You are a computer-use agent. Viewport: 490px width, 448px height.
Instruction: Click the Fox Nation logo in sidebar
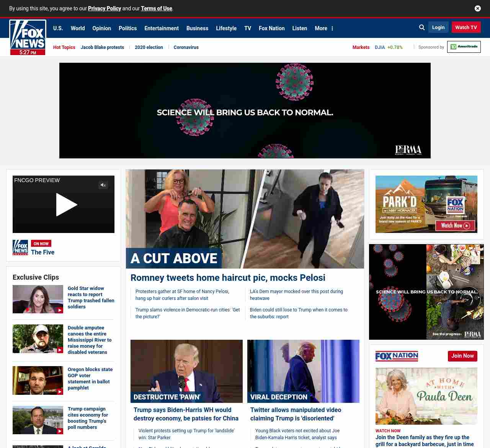(397, 356)
